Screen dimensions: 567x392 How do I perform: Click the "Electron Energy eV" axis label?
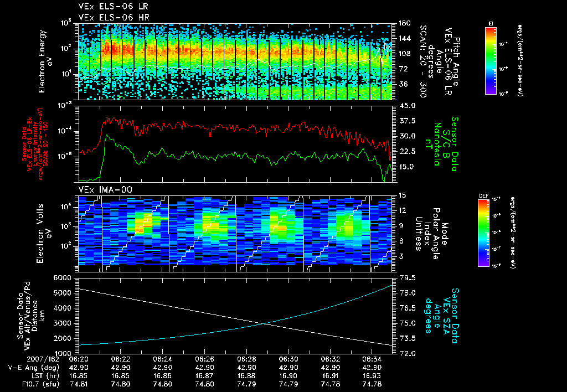(45, 61)
